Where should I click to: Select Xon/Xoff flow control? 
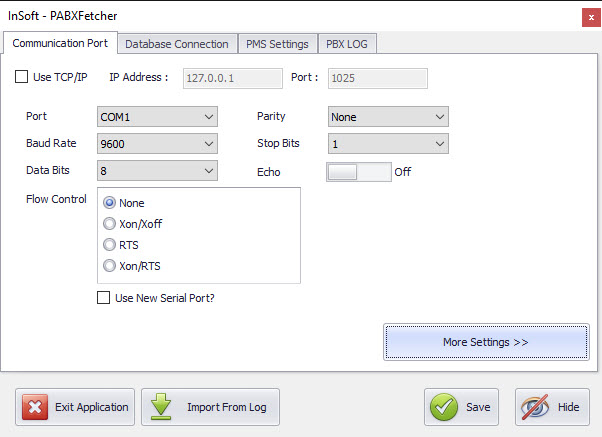[110, 224]
